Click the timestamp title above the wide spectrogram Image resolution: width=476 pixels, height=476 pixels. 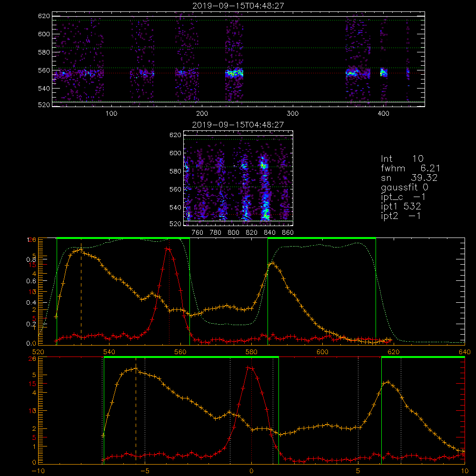pos(238,6)
